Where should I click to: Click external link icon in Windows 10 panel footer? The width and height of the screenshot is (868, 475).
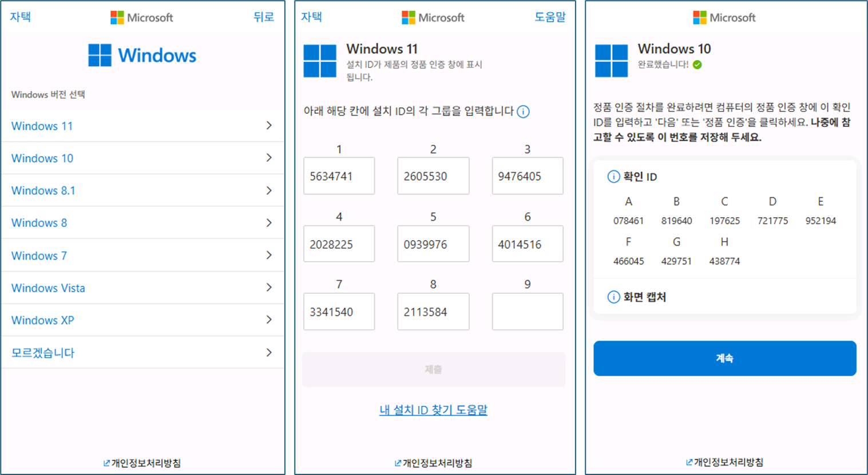689,462
